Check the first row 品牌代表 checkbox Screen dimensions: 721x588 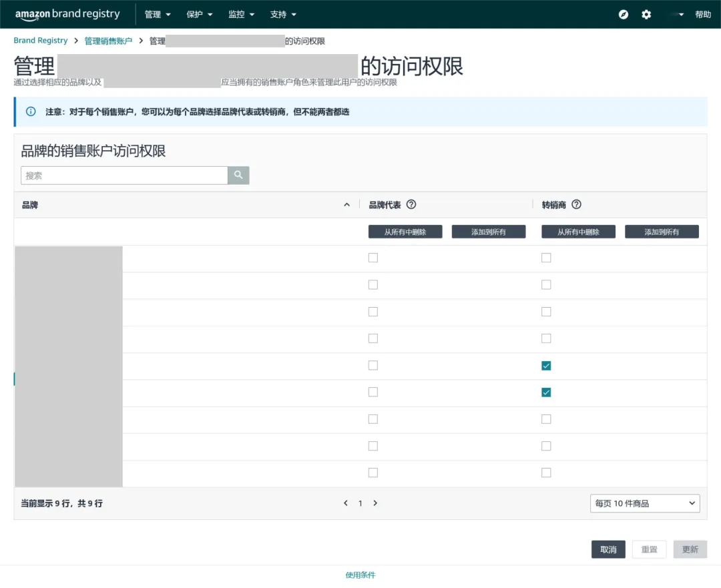(373, 258)
